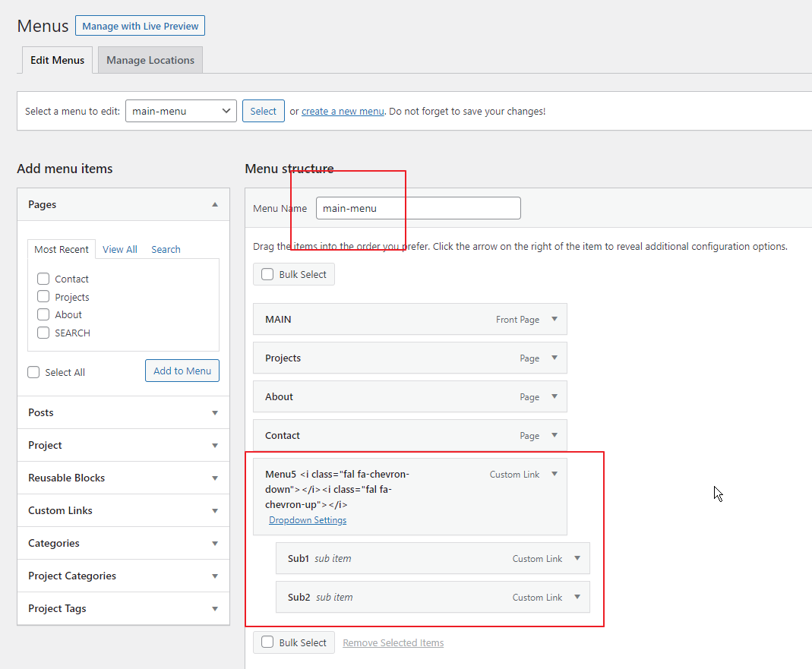The width and height of the screenshot is (812, 669).
Task: Follow the create a new menu link
Action: click(343, 112)
